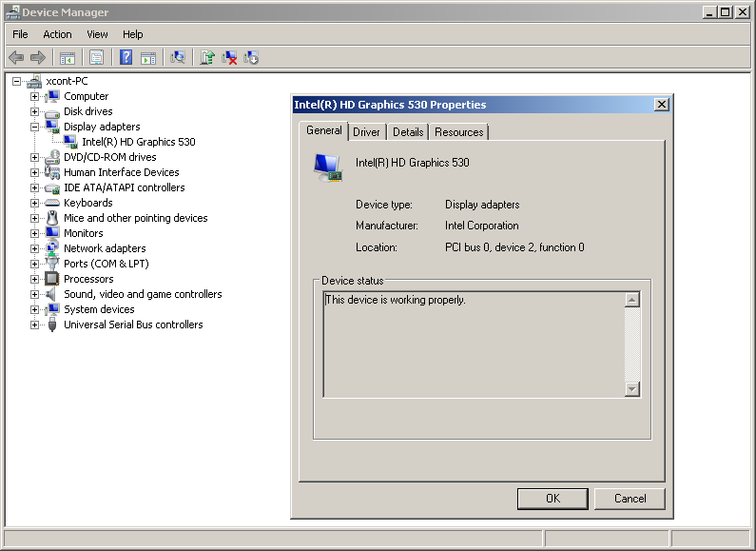Click the 'PCI bus 0, device 2, function 0' text

tap(514, 247)
